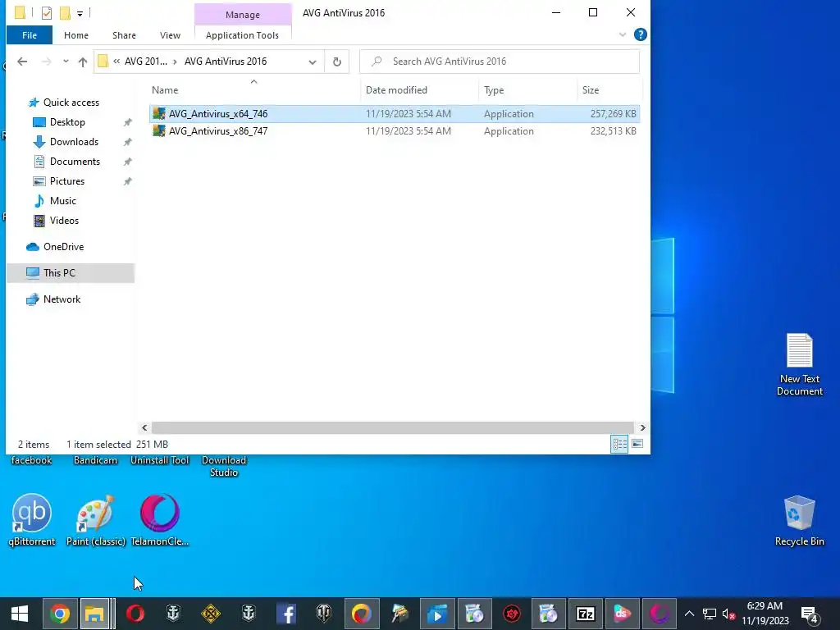Click the back navigation arrow
The height and width of the screenshot is (630, 840).
click(22, 62)
